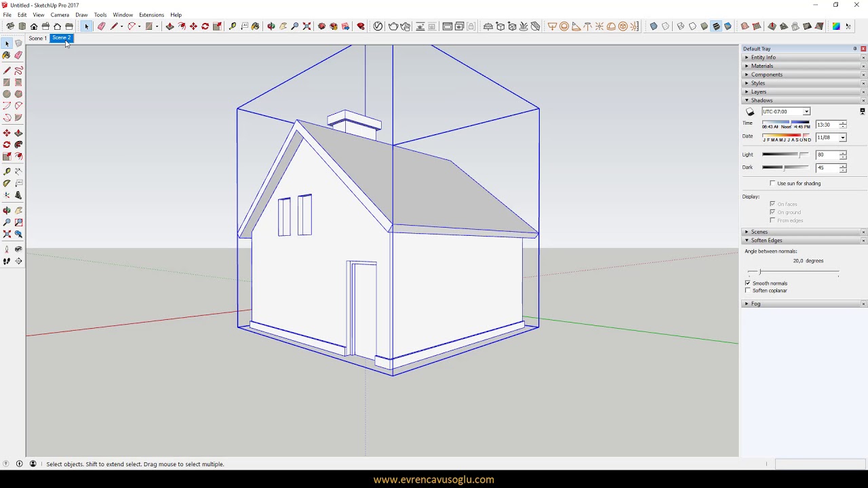Click the time field showing 13:30
The width and height of the screenshot is (868, 488).
[x=827, y=125]
